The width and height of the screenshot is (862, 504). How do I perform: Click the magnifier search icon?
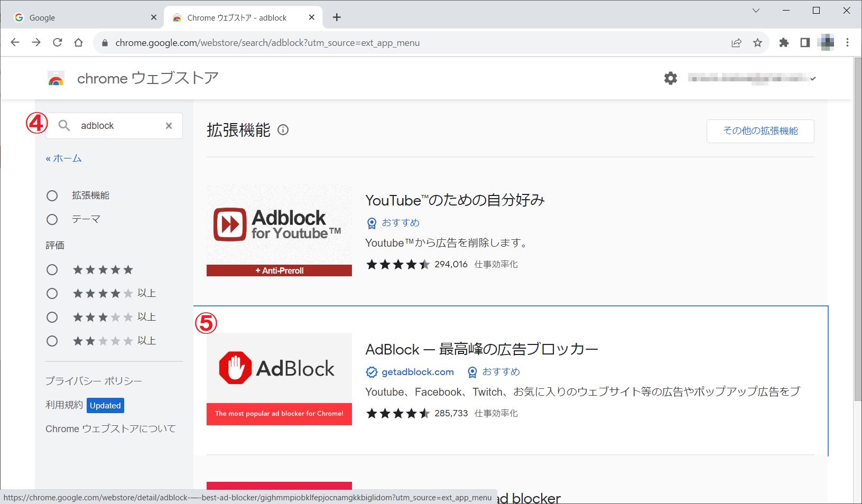(64, 126)
